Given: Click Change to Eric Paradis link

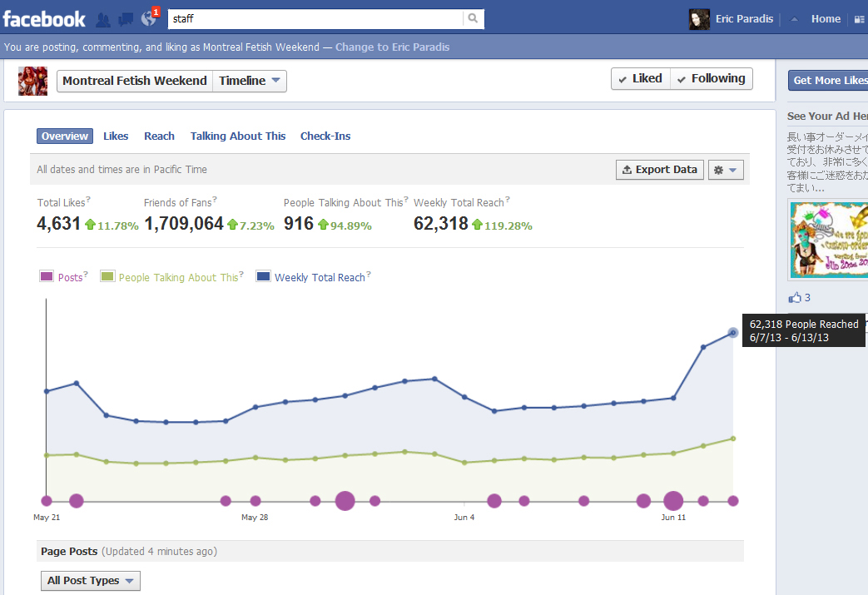Looking at the screenshot, I should 393,47.
